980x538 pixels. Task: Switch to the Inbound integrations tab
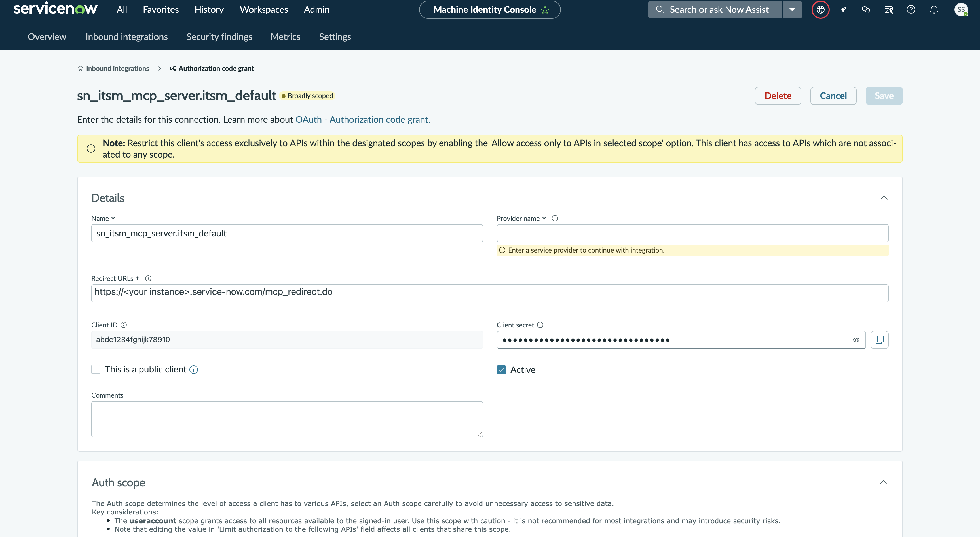click(x=127, y=37)
